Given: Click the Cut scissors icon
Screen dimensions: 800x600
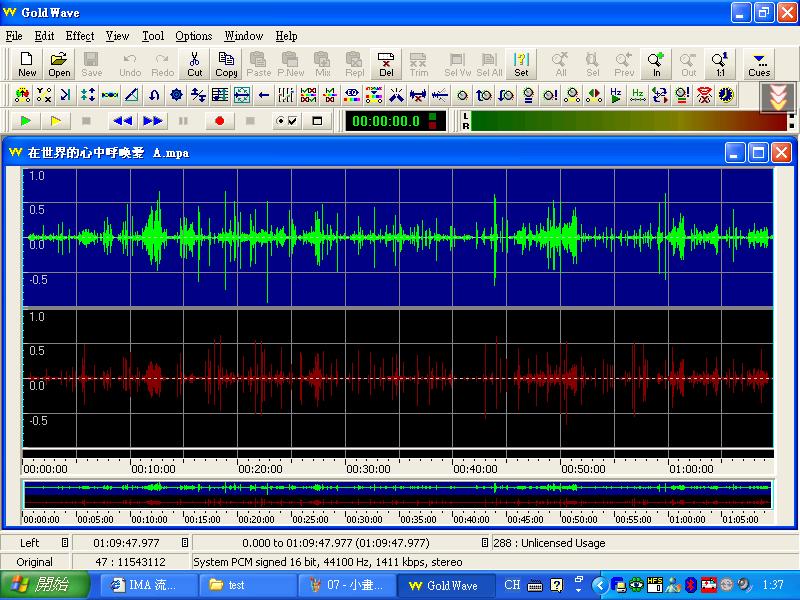Looking at the screenshot, I should [195, 64].
